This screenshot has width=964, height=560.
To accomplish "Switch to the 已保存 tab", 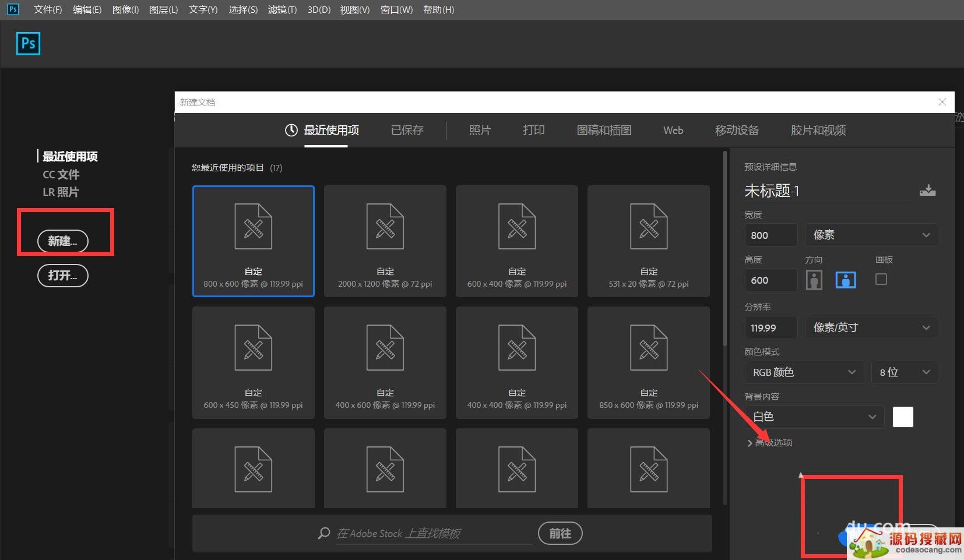I will [x=407, y=131].
